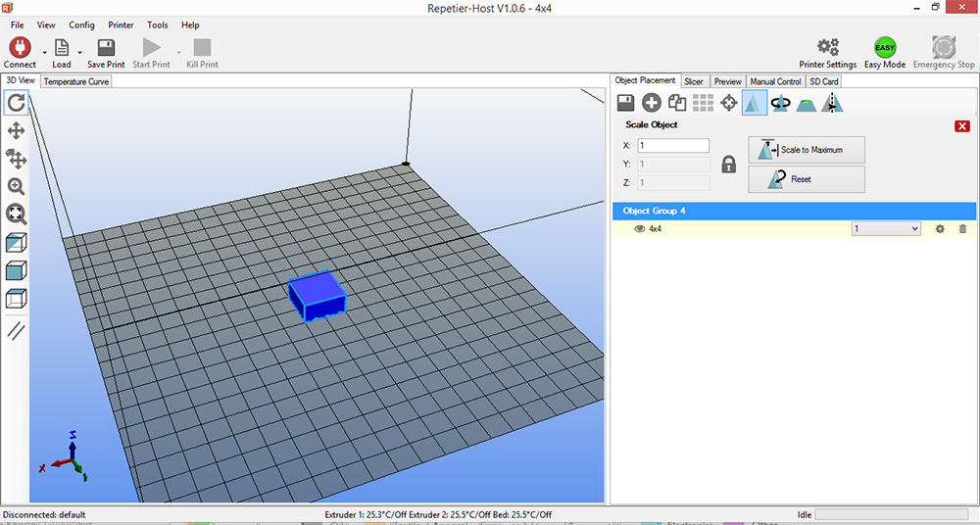This screenshot has height=525, width=980.
Task: Hide the 4x4 object with eye icon
Action: point(639,229)
